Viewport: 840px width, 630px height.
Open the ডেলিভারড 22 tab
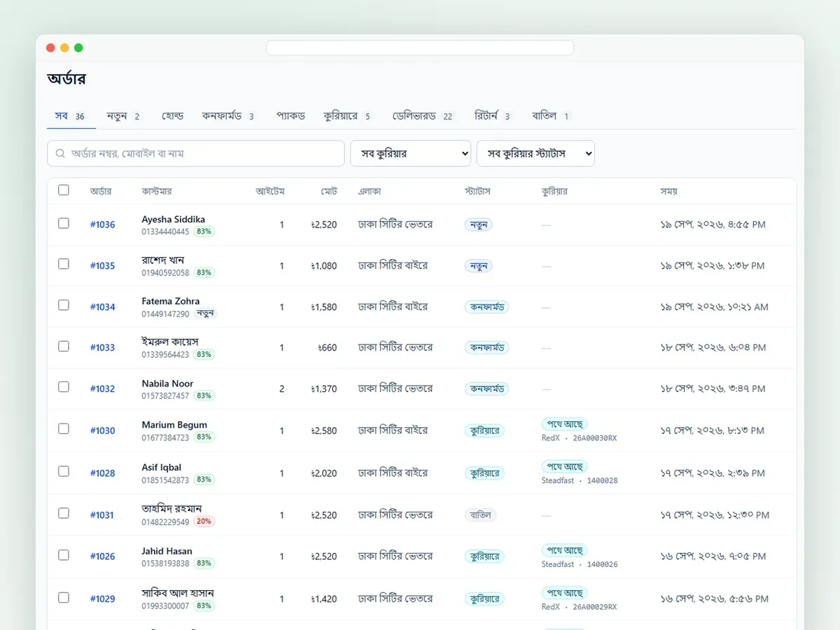point(423,116)
